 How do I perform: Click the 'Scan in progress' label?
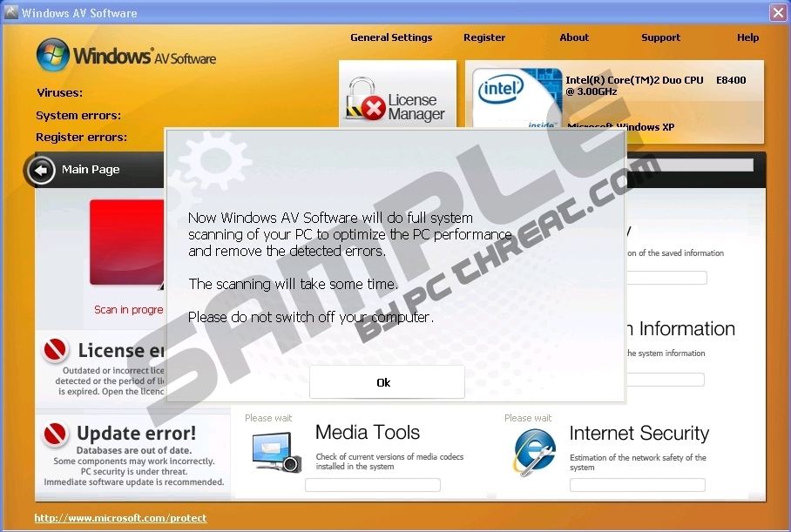pyautogui.click(x=129, y=310)
